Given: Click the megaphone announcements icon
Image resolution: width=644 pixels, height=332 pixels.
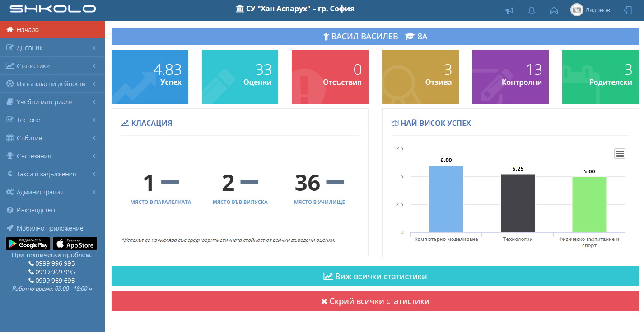Looking at the screenshot, I should pos(509,10).
